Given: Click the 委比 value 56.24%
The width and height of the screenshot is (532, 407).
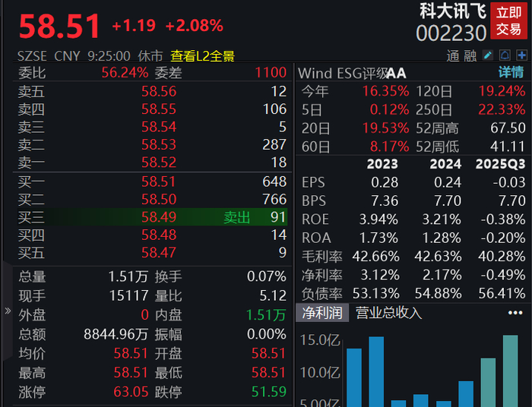Looking at the screenshot, I should coord(125,73).
